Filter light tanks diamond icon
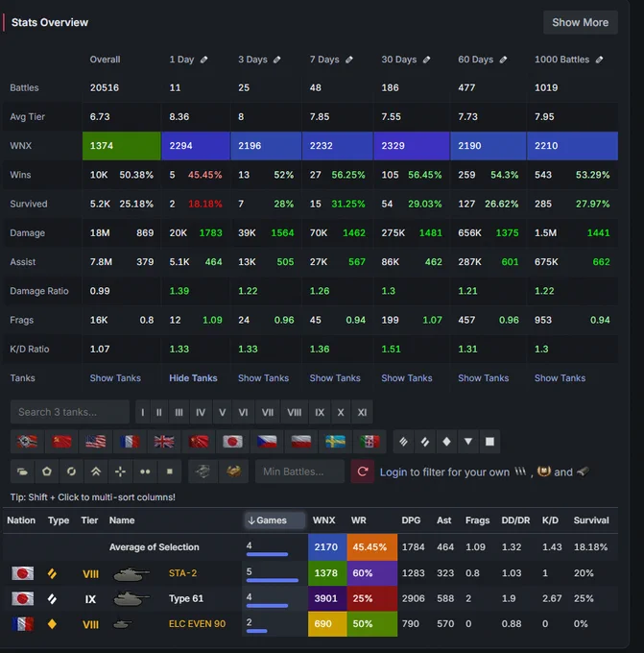 click(x=446, y=442)
